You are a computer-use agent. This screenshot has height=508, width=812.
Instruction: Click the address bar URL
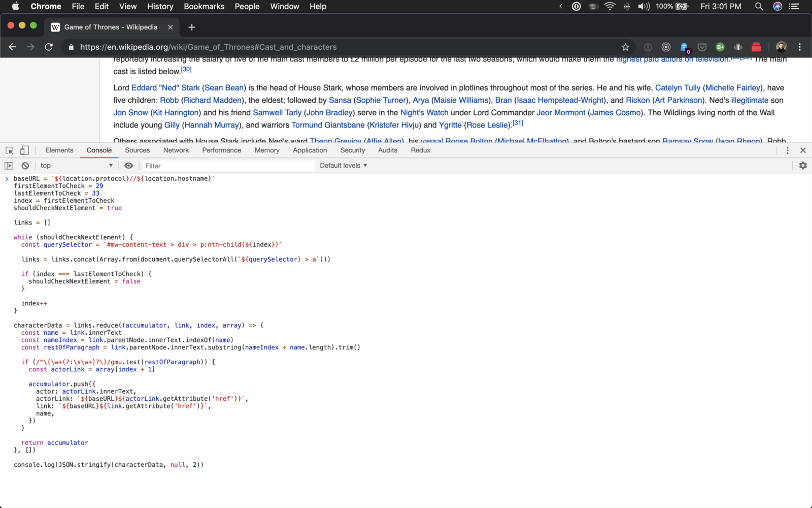[x=208, y=47]
